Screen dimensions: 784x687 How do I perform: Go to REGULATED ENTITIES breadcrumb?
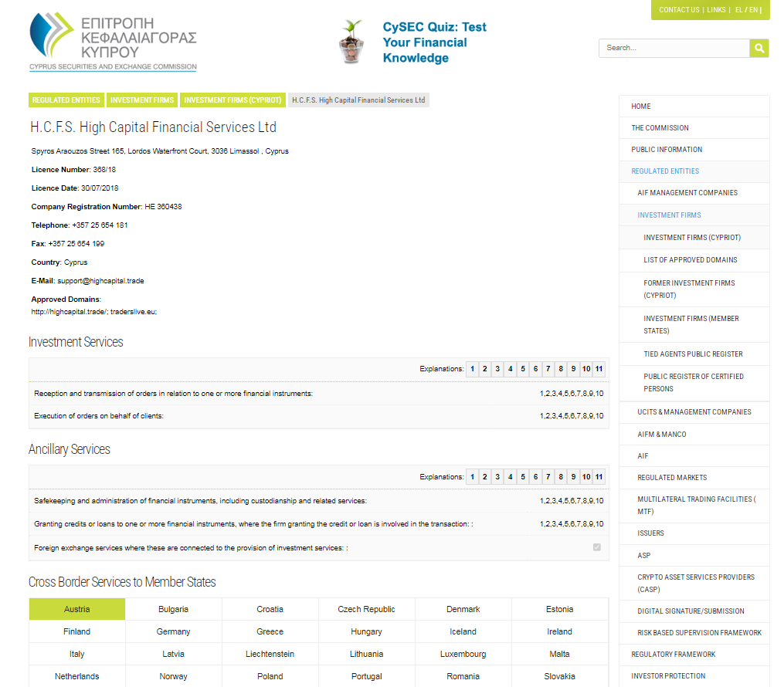click(x=66, y=100)
